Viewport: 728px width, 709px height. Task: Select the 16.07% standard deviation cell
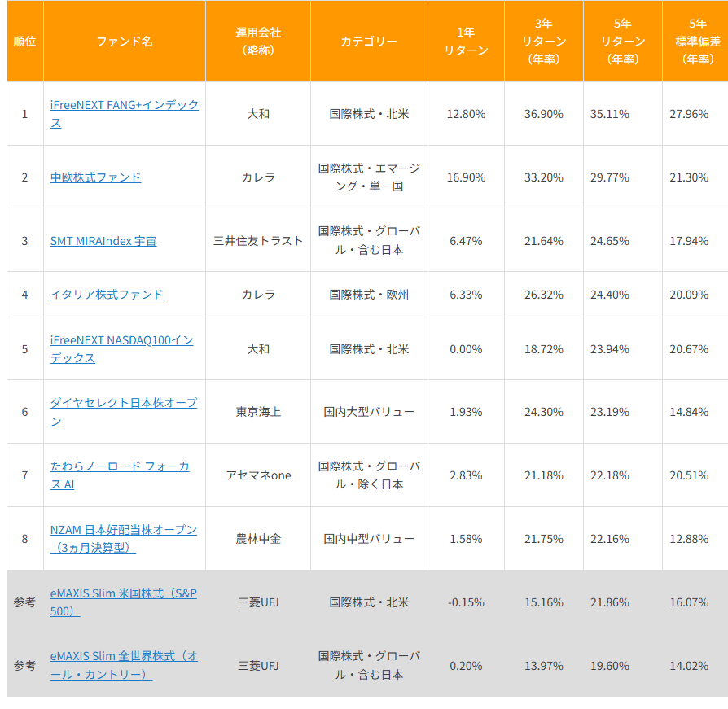pos(695,602)
